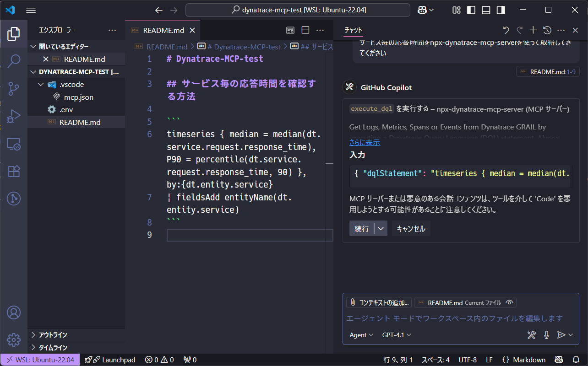Click コンテキストの追加 button
The width and height of the screenshot is (588, 366).
tap(379, 302)
